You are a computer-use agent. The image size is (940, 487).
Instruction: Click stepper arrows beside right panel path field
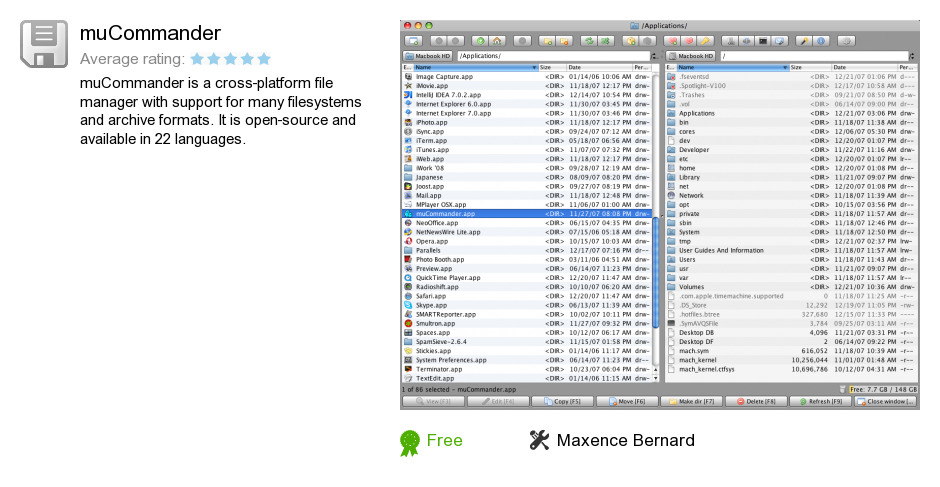pos(912,56)
